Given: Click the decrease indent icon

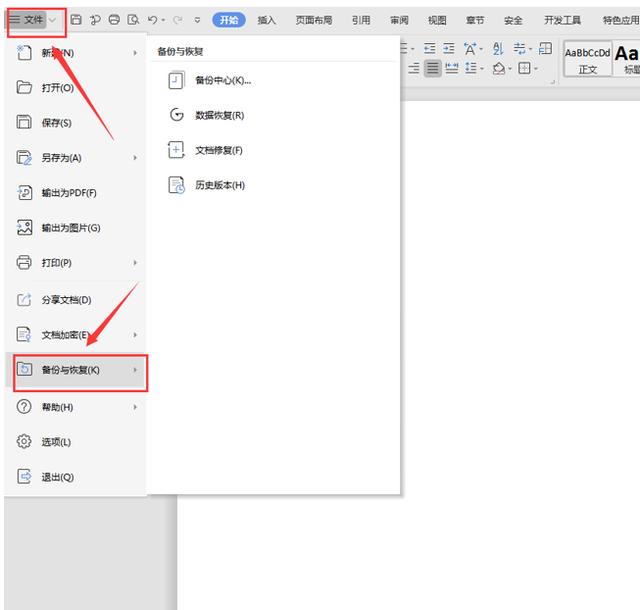Looking at the screenshot, I should pos(429,49).
